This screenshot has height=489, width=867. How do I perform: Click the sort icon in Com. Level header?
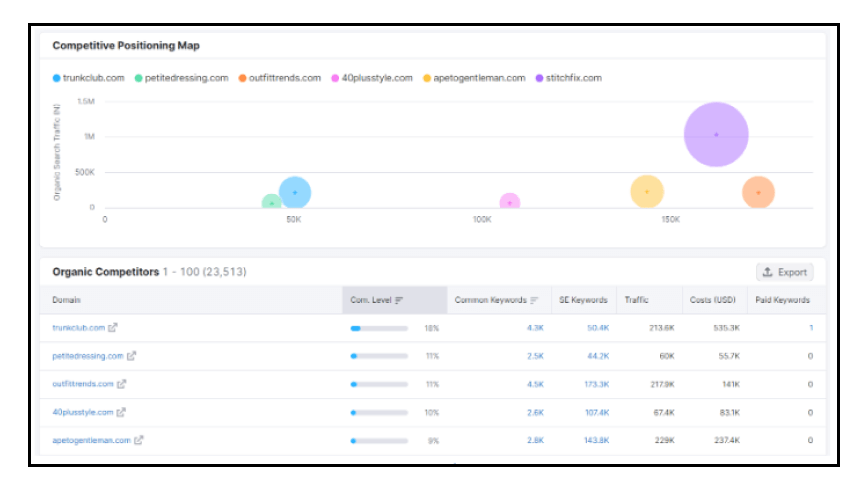(399, 300)
